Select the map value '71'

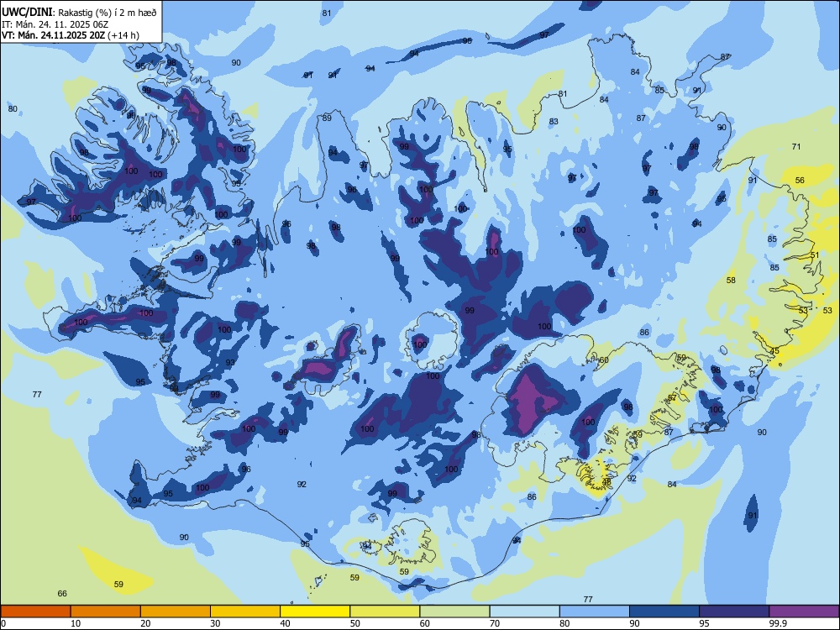(x=796, y=146)
